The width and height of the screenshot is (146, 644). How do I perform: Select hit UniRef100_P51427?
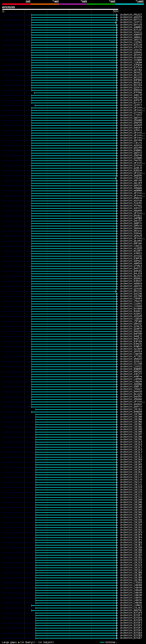pos(131,15)
